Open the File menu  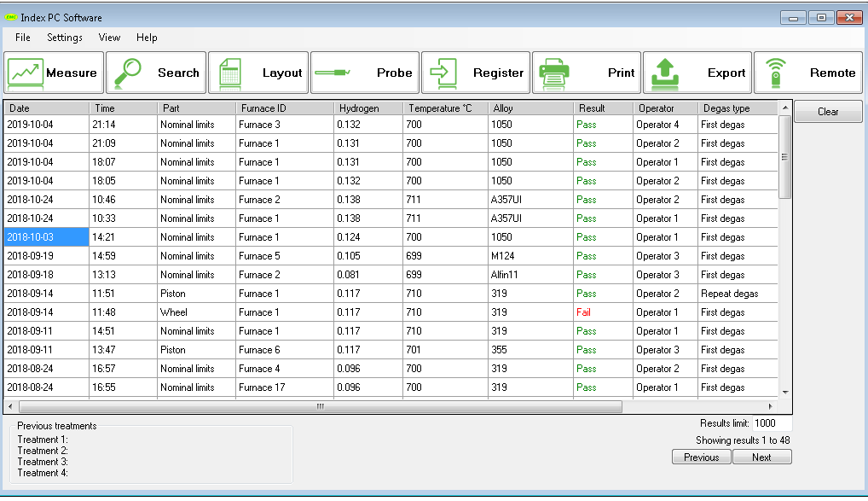23,38
